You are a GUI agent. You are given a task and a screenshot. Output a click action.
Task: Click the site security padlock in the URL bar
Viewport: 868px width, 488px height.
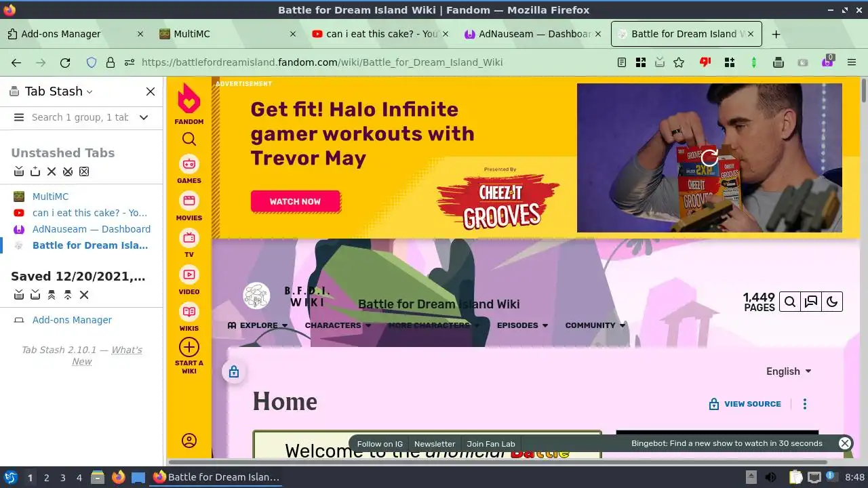click(111, 62)
